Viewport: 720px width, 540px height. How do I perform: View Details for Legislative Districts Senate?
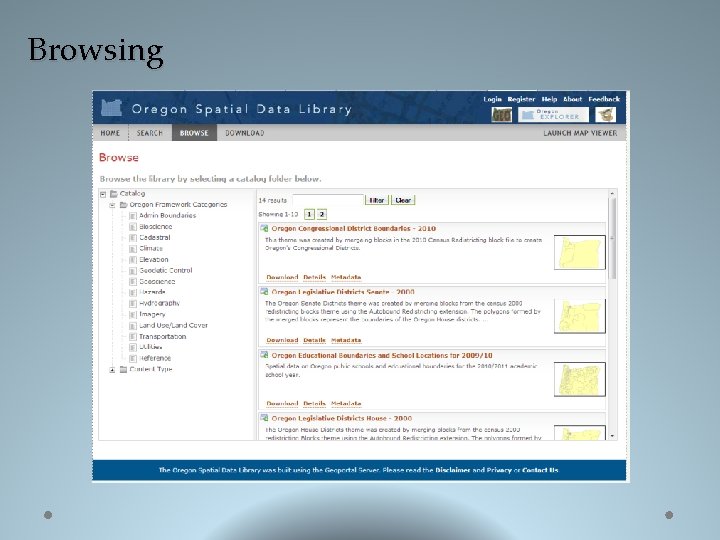click(315, 340)
